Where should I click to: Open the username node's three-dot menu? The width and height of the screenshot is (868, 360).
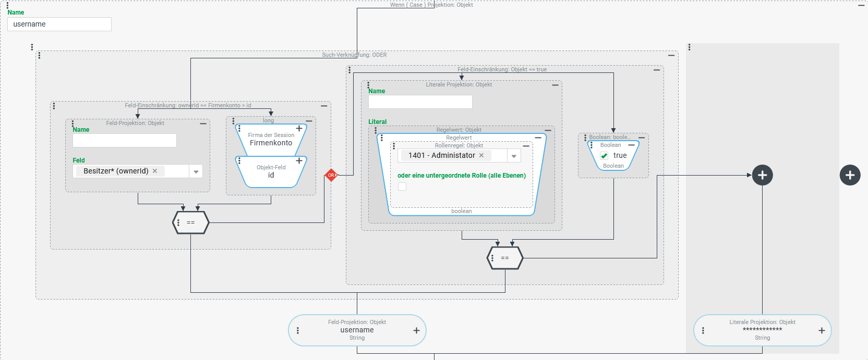click(x=298, y=330)
